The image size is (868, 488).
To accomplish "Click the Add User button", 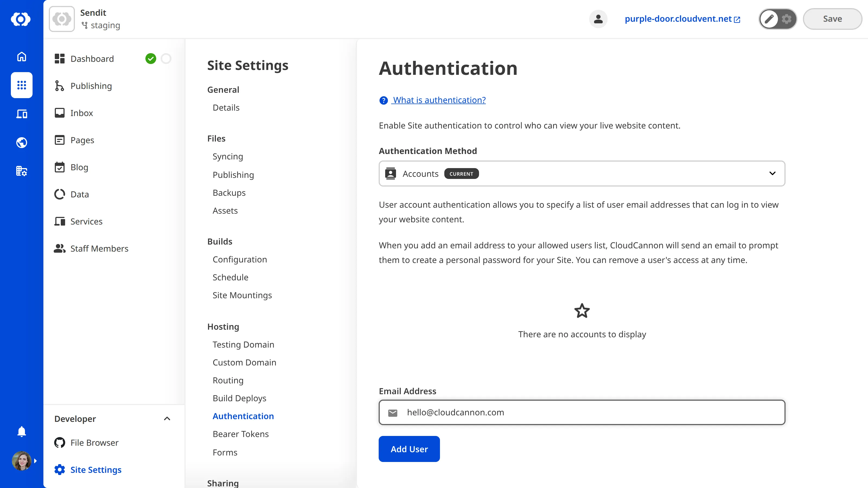I will [409, 449].
